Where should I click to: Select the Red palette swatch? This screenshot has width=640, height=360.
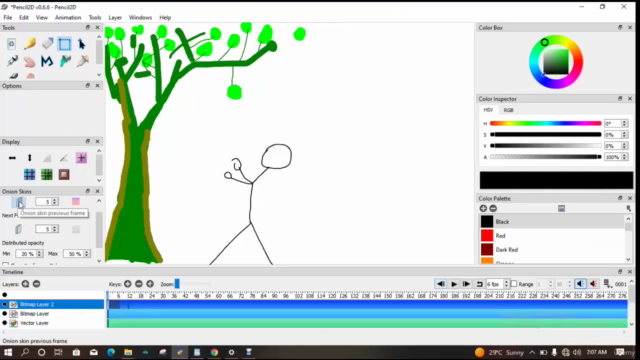click(487, 236)
